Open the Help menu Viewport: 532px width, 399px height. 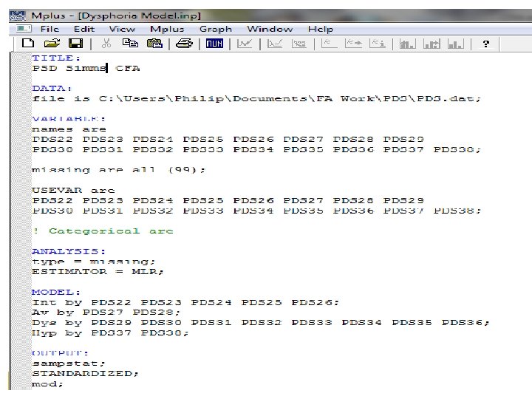point(320,29)
